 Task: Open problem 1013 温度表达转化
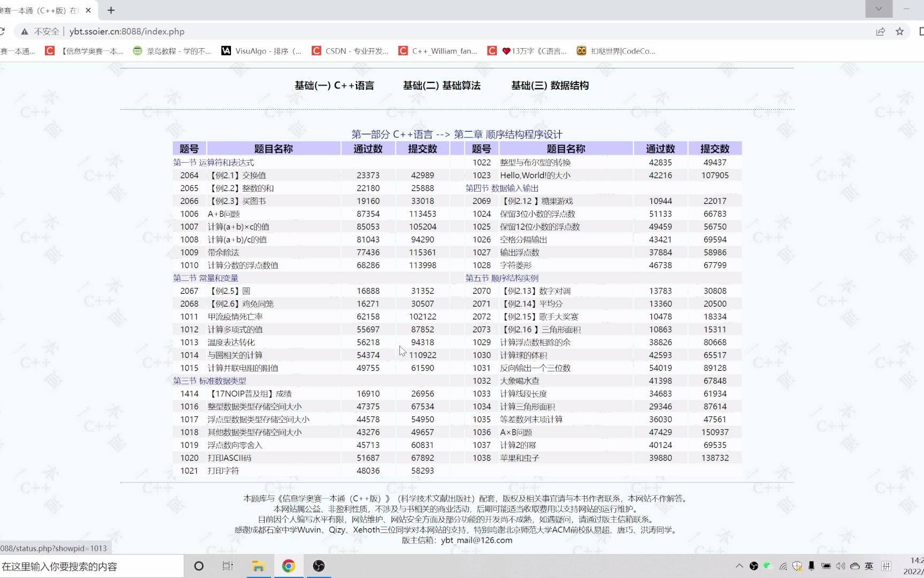point(231,343)
